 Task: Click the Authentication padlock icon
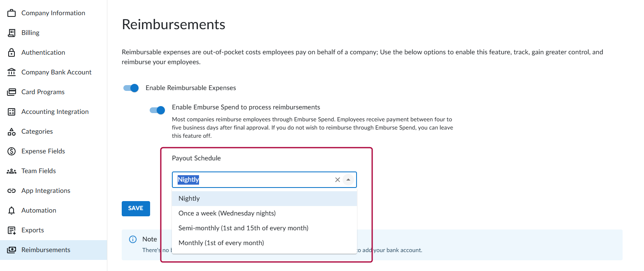12,53
